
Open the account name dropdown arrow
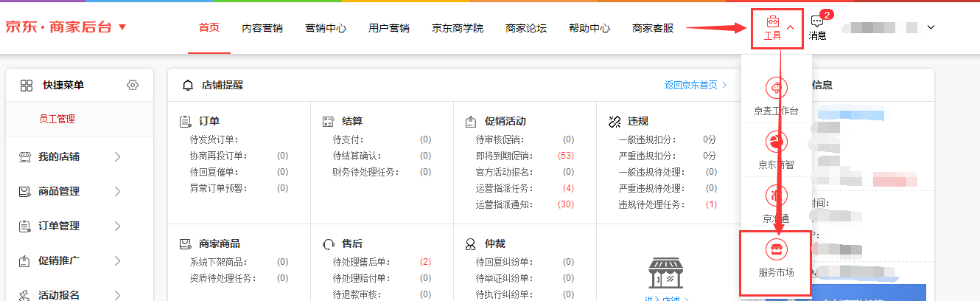931,27
